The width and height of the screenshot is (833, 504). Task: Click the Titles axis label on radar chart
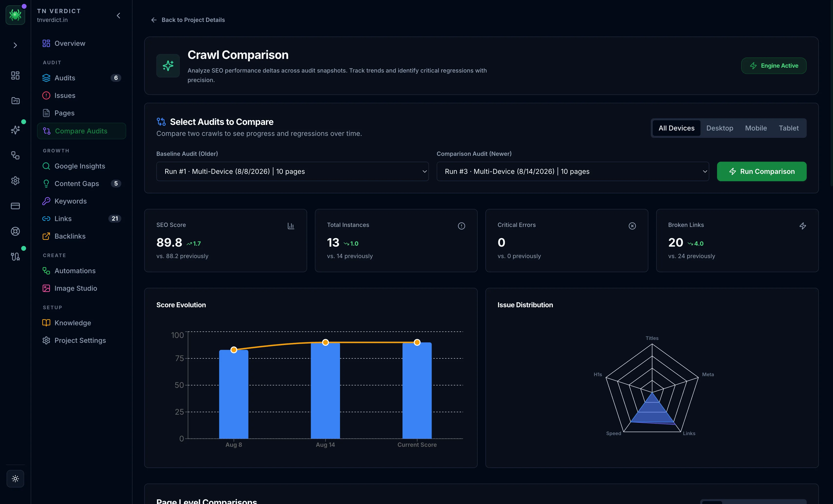click(652, 338)
